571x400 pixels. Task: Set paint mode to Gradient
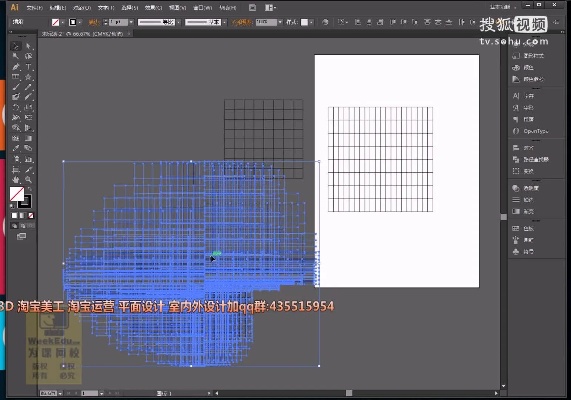pos(23,216)
